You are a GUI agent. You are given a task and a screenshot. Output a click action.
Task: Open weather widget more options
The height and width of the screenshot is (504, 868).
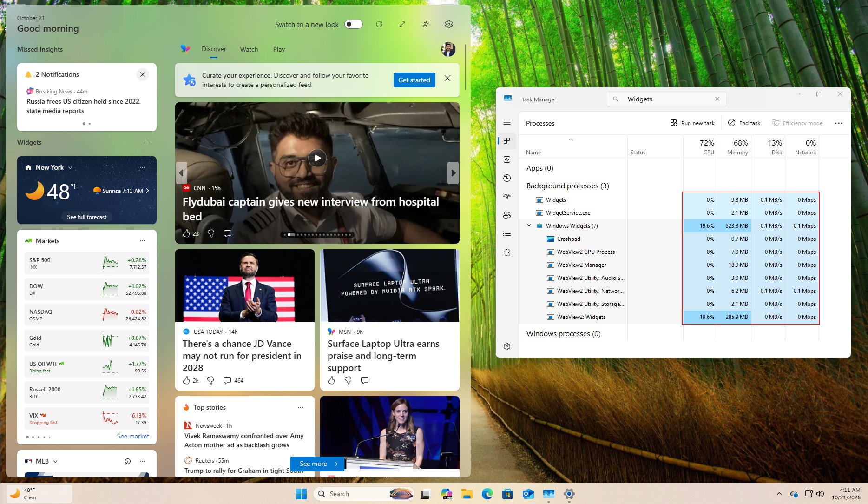tap(143, 167)
